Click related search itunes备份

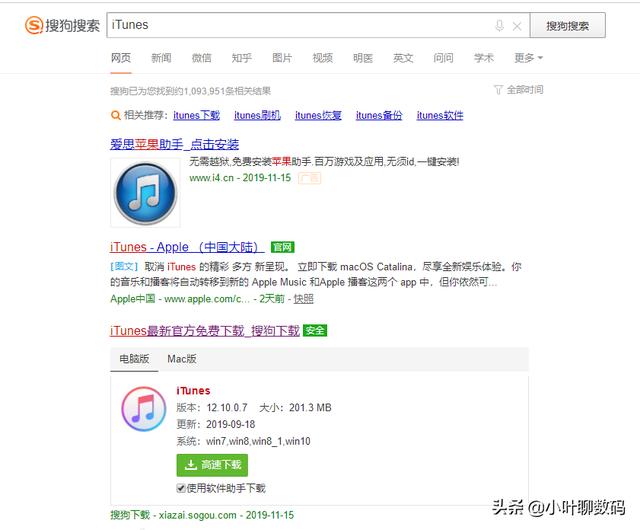coord(379,116)
